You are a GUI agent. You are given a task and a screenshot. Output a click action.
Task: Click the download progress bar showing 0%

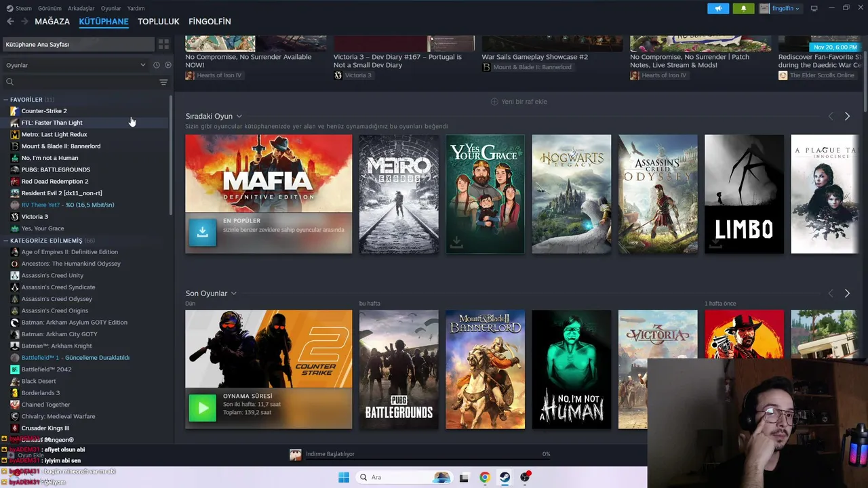(x=428, y=460)
